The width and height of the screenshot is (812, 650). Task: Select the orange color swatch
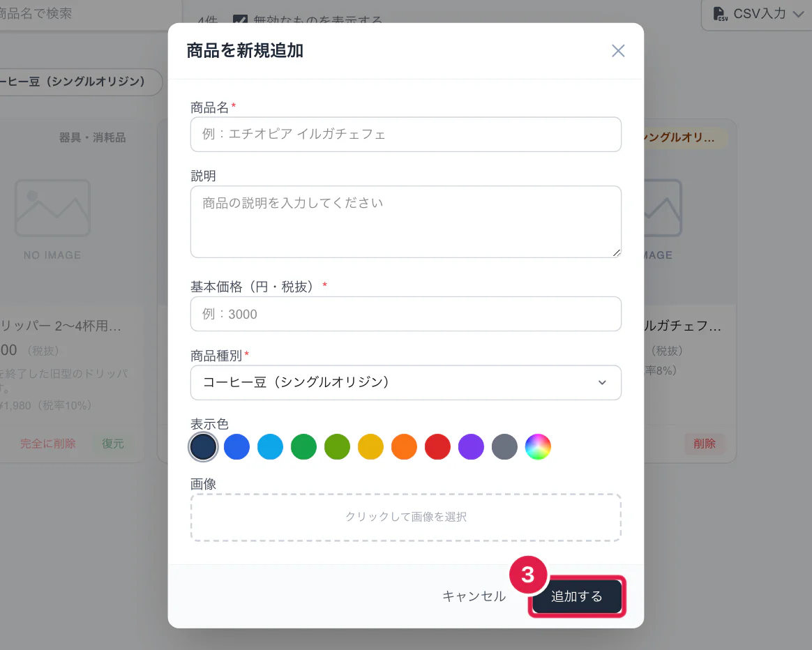[404, 446]
